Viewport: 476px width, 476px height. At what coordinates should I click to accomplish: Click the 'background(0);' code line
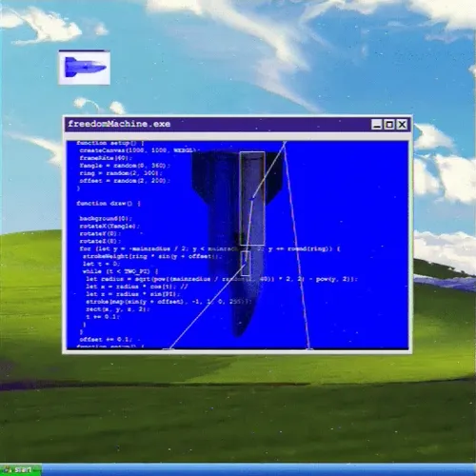click(106, 218)
